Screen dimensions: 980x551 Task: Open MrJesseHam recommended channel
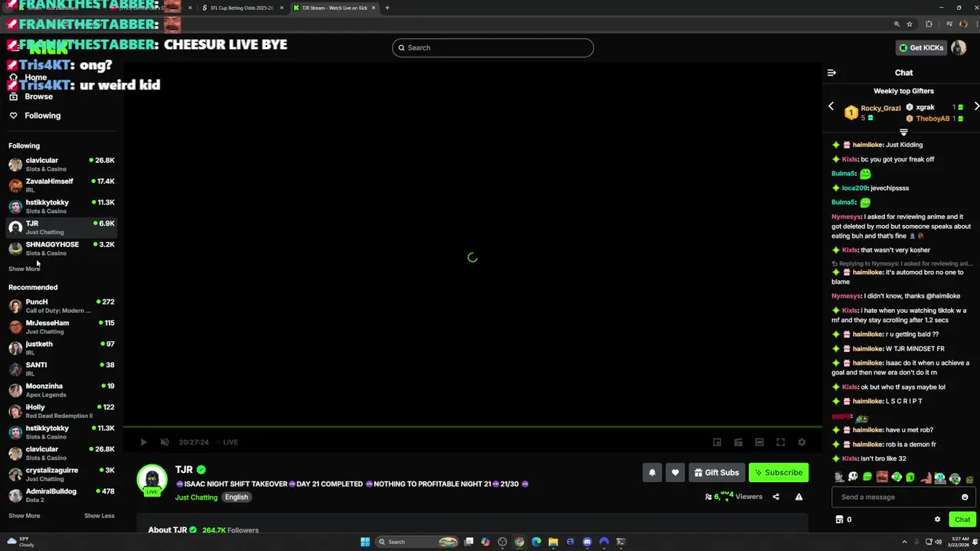(x=61, y=327)
